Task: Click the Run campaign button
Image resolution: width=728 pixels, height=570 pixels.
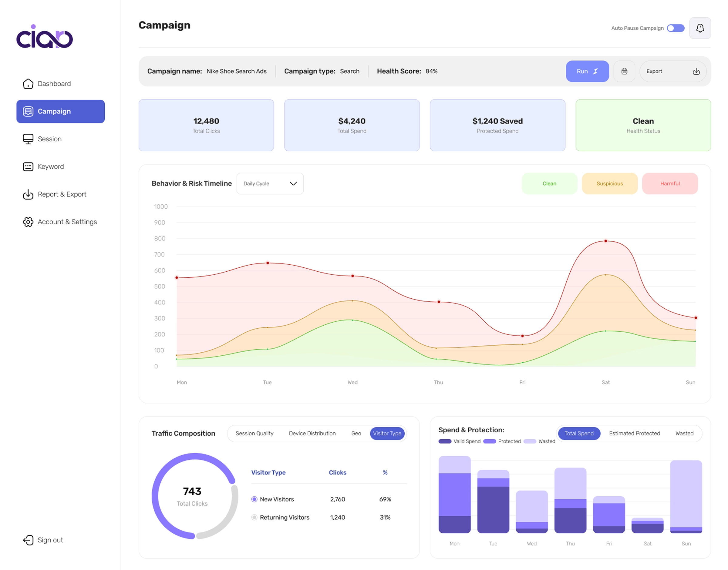Action: point(587,72)
